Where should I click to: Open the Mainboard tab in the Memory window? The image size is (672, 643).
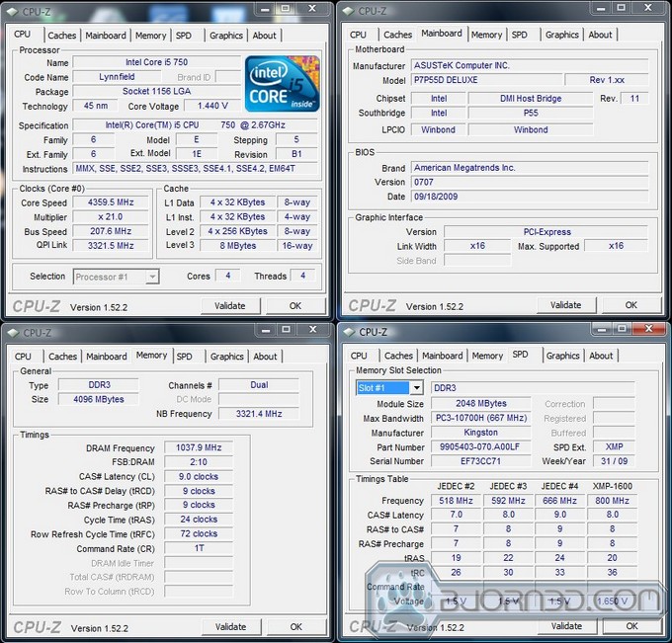pos(107,357)
